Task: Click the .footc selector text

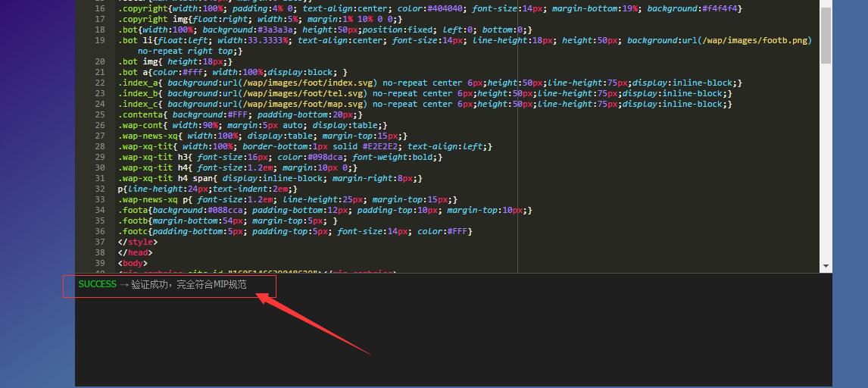Action: [x=133, y=231]
